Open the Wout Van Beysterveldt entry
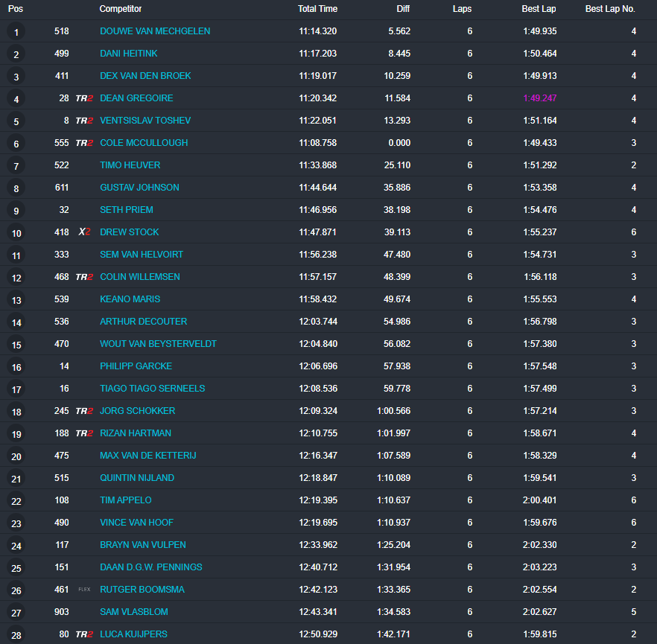Screen dimensions: 657x644 pos(158,344)
